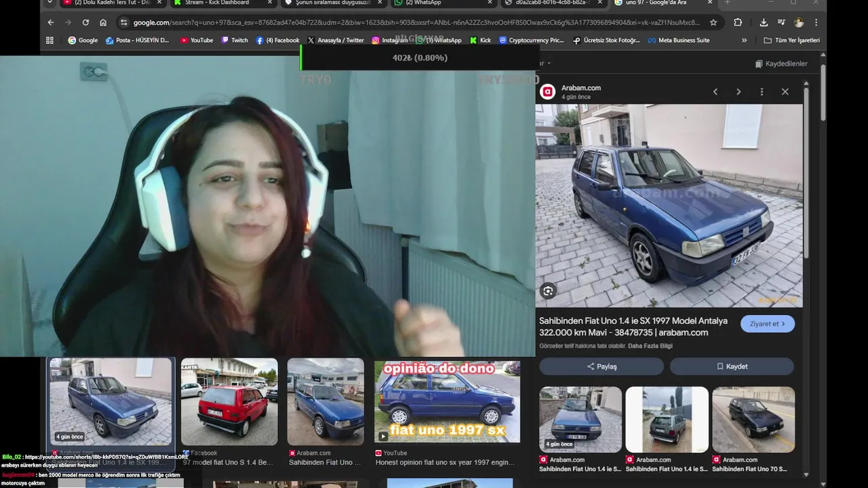Select related Sahibinden Fiat Uno 70 S thumbnail
The image size is (868, 488).
(x=753, y=420)
